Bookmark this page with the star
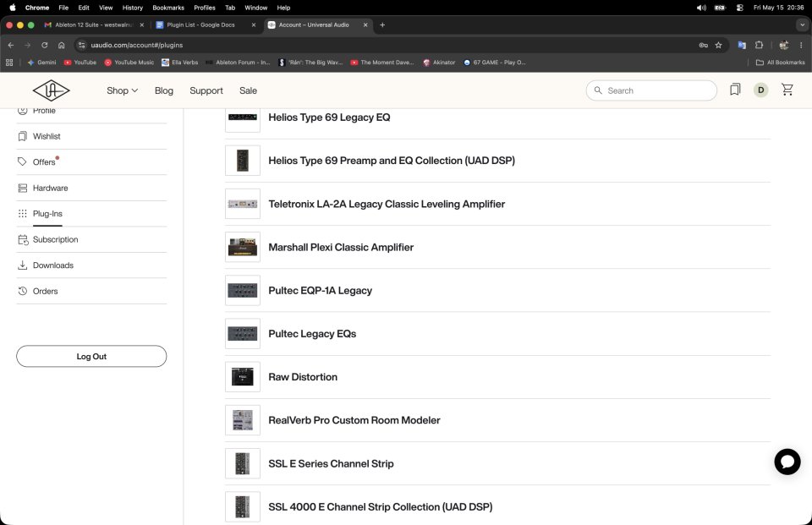812x525 pixels. pos(718,45)
